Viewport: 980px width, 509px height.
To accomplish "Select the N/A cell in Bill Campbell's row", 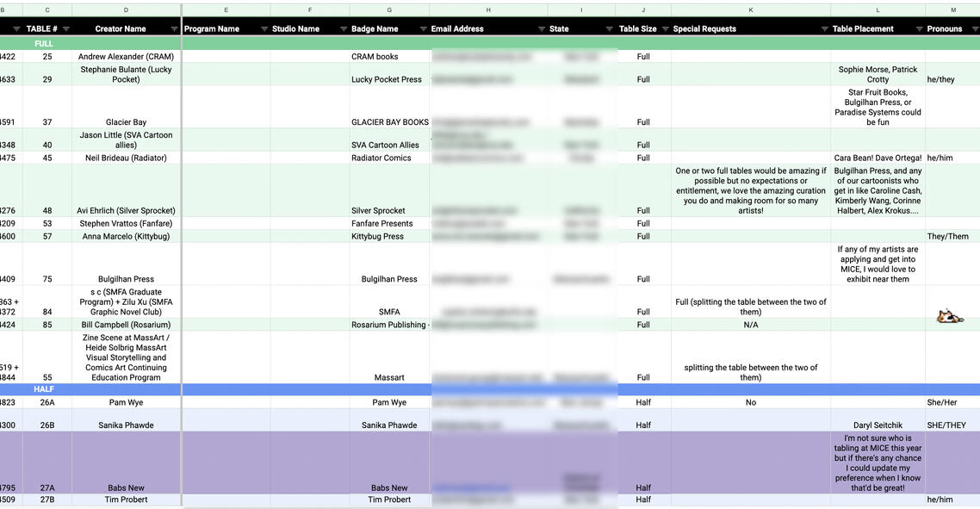I will [x=749, y=325].
